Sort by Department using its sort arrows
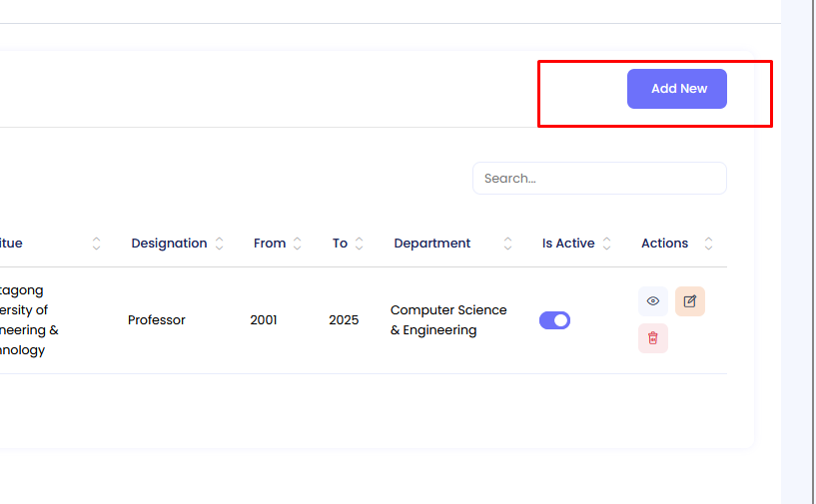Image resolution: width=816 pixels, height=504 pixels. click(507, 244)
